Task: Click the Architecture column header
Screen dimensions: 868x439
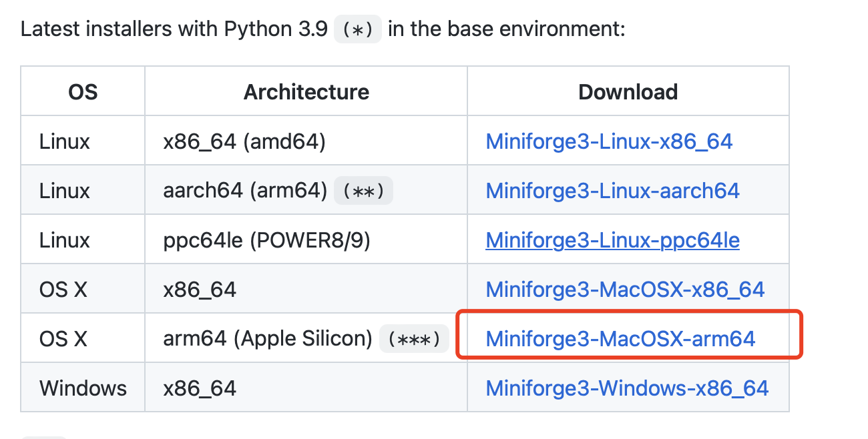Action: [x=306, y=91]
